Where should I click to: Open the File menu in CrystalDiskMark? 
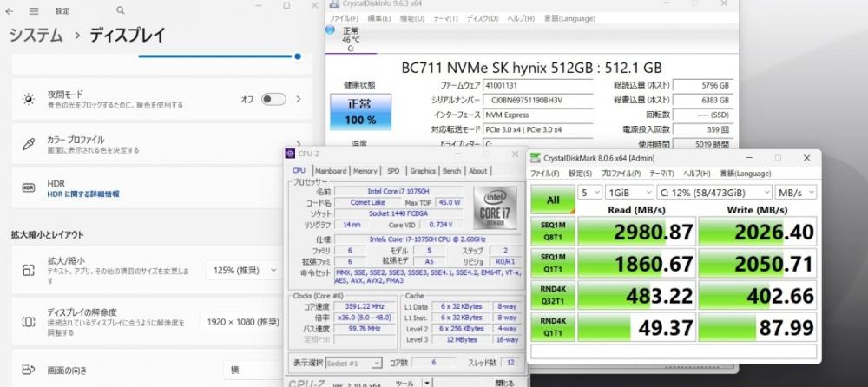coord(545,174)
